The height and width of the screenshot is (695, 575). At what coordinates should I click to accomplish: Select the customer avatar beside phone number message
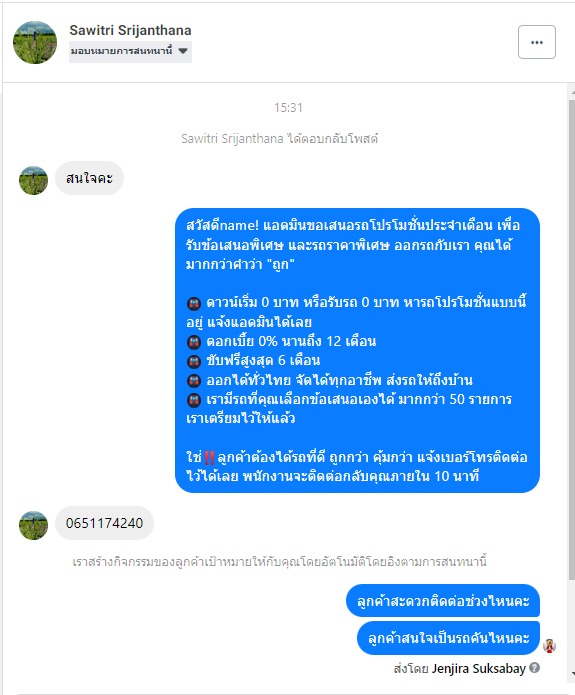click(x=33, y=525)
